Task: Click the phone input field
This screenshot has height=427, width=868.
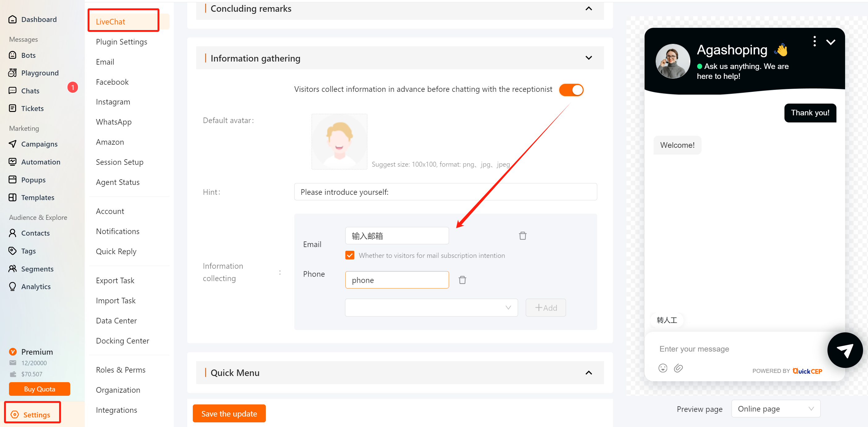Action: 397,280
